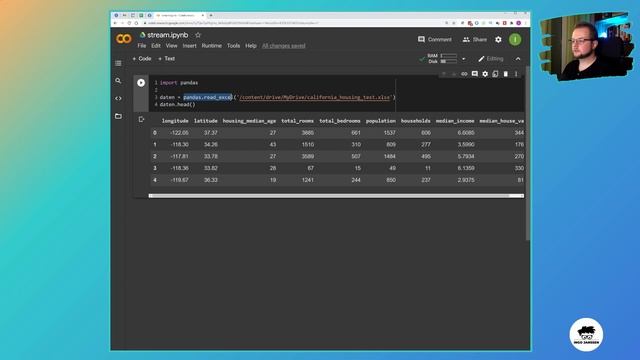Viewport: 640px width, 360px height.
Task: Open the table of contents sidebar icon
Action: 118,63
